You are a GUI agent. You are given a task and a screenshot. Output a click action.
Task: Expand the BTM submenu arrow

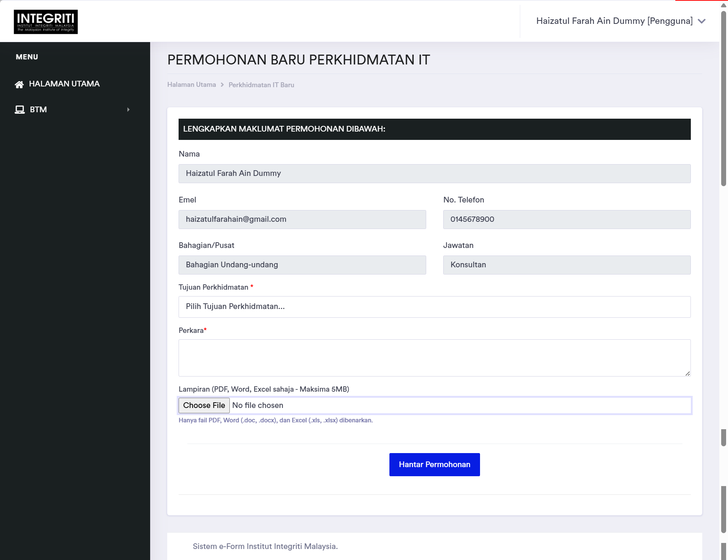(x=129, y=110)
